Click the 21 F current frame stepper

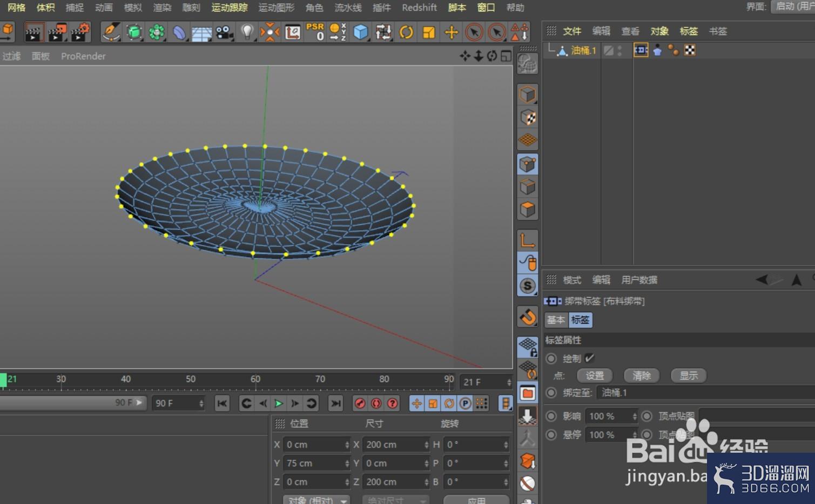tap(509, 382)
